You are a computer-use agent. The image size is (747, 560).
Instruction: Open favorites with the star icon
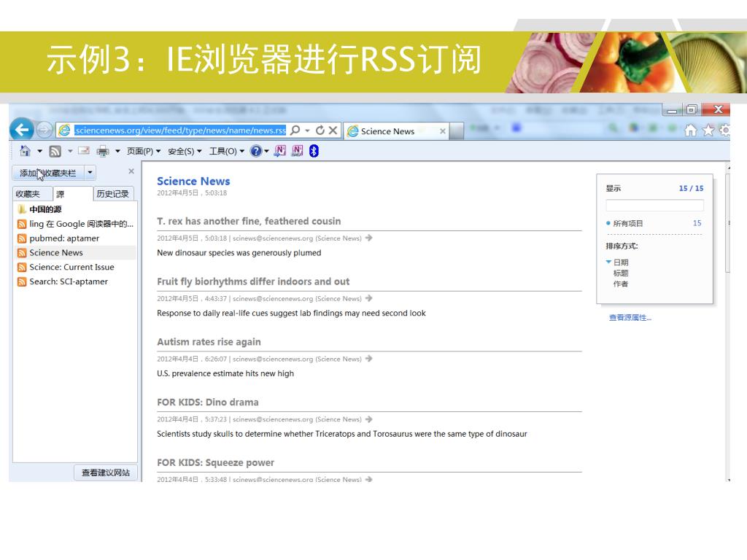tap(708, 130)
